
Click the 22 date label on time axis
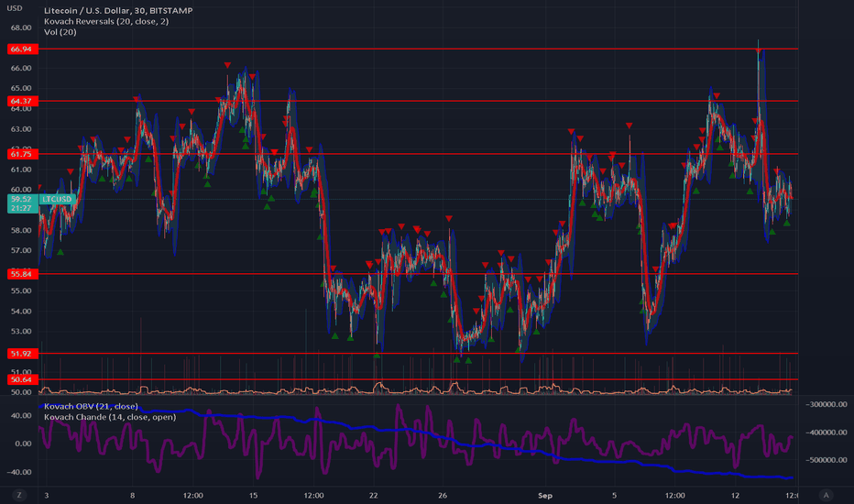click(x=374, y=495)
